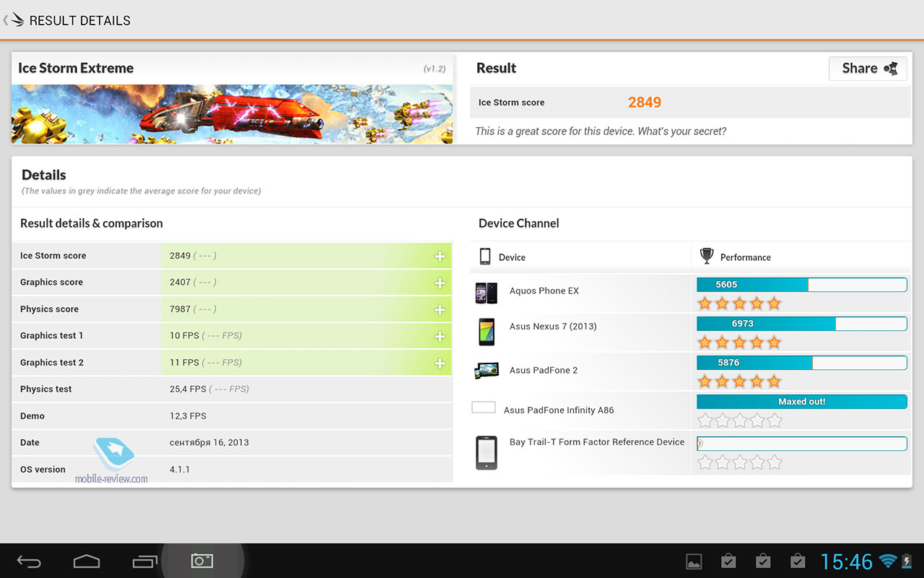Tap the Android Home navigation button

tap(87, 561)
